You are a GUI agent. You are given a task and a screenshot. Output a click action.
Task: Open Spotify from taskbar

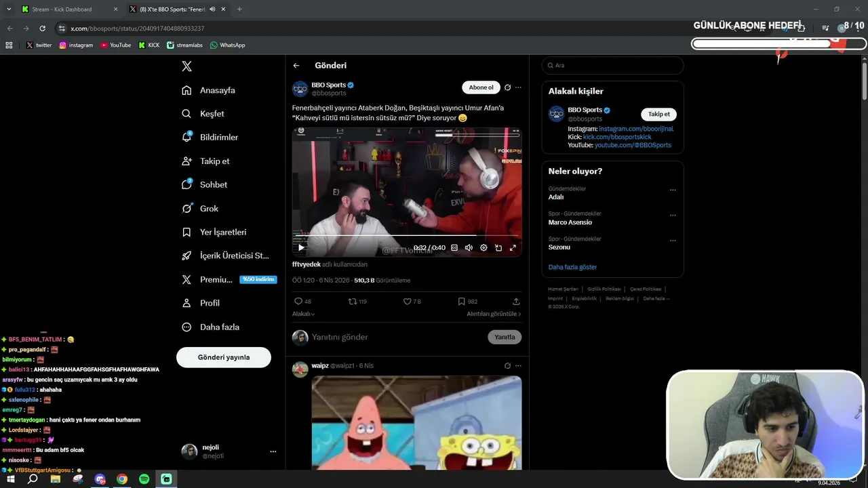tap(144, 479)
